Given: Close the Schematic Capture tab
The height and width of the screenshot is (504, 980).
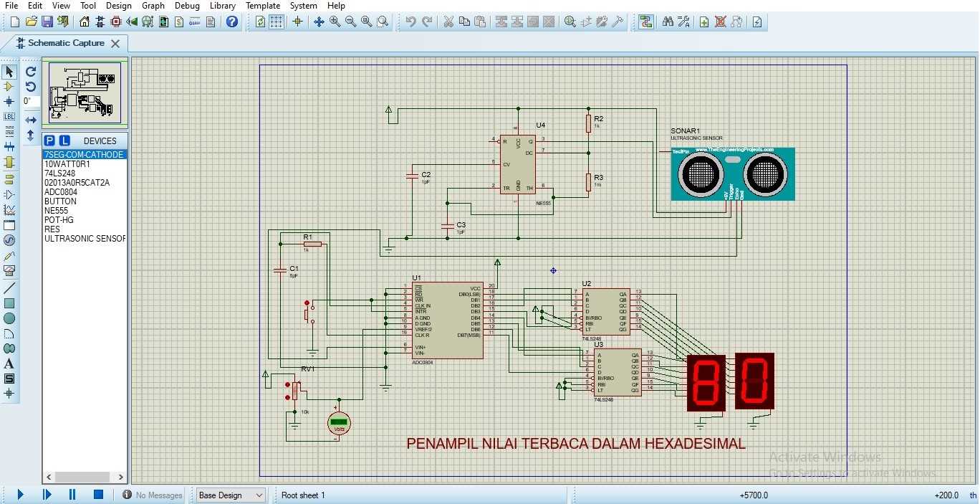Looking at the screenshot, I should [x=115, y=44].
